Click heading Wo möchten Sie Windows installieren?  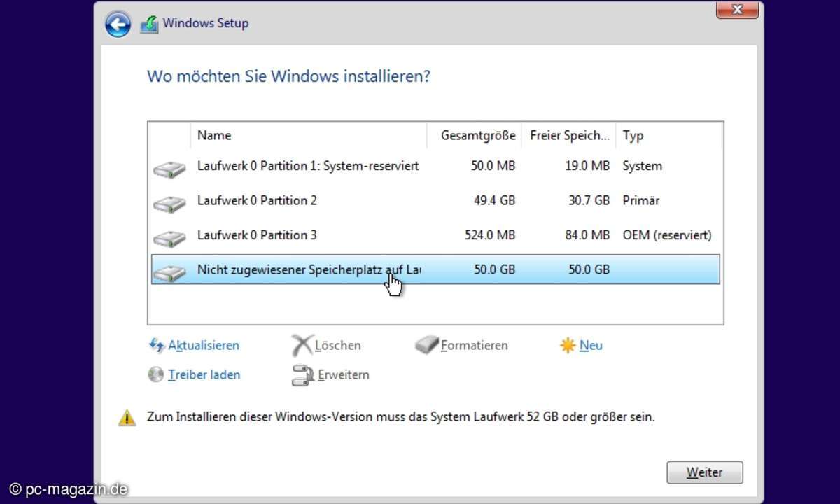(288, 76)
